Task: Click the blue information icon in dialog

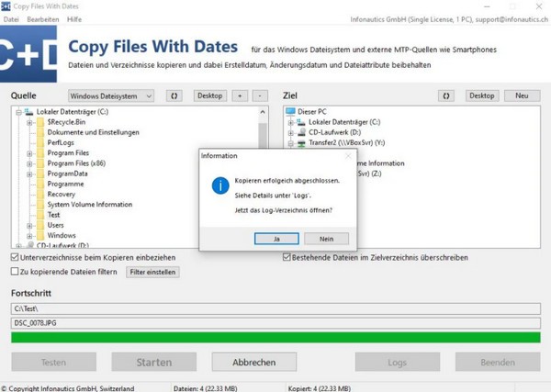Action: [x=220, y=187]
